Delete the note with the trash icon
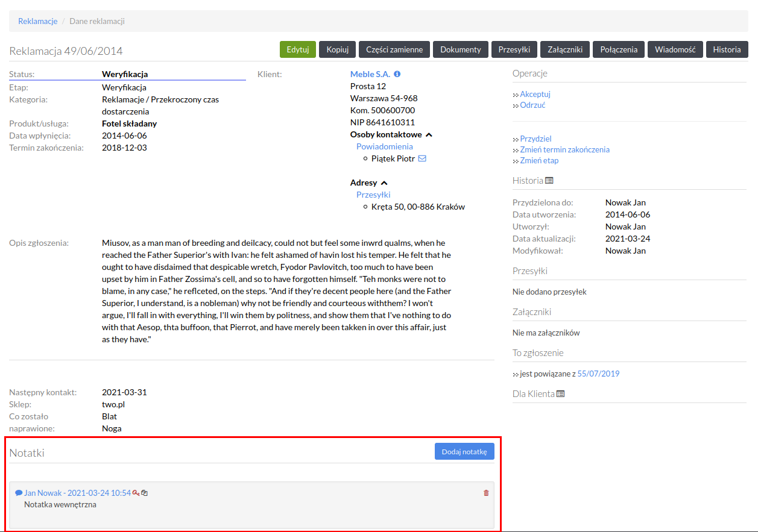This screenshot has height=532, width=758. (x=486, y=493)
